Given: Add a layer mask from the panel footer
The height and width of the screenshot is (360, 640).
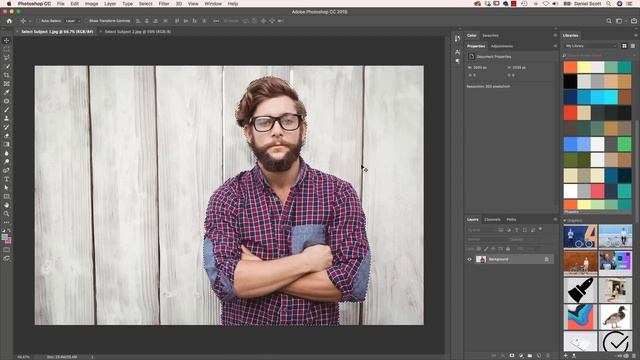Looking at the screenshot, I should pyautogui.click(x=512, y=356).
